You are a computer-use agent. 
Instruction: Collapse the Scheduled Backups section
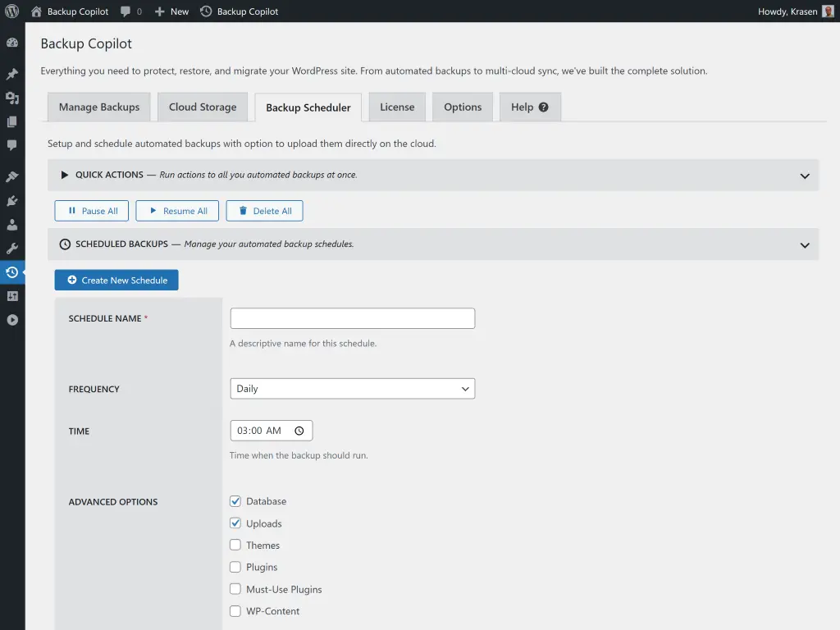coord(805,244)
